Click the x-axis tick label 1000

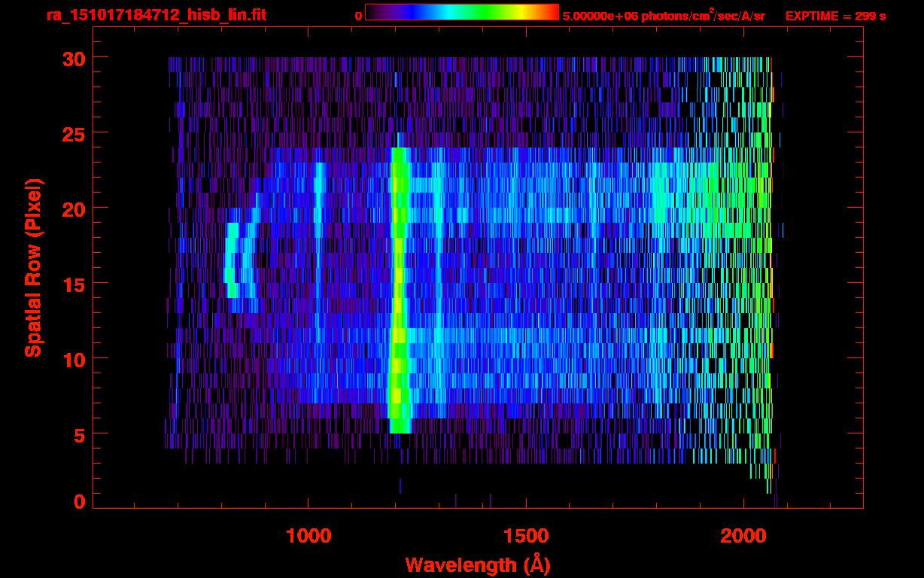pyautogui.click(x=309, y=536)
